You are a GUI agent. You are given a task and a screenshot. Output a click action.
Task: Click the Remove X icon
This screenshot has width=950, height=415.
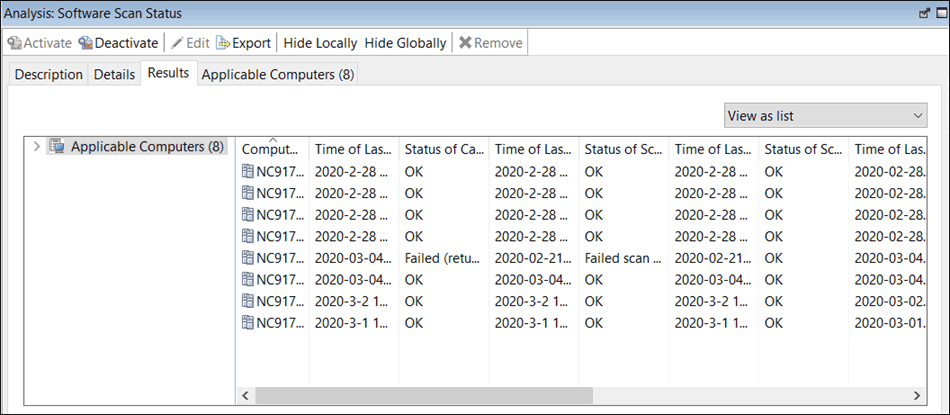465,43
